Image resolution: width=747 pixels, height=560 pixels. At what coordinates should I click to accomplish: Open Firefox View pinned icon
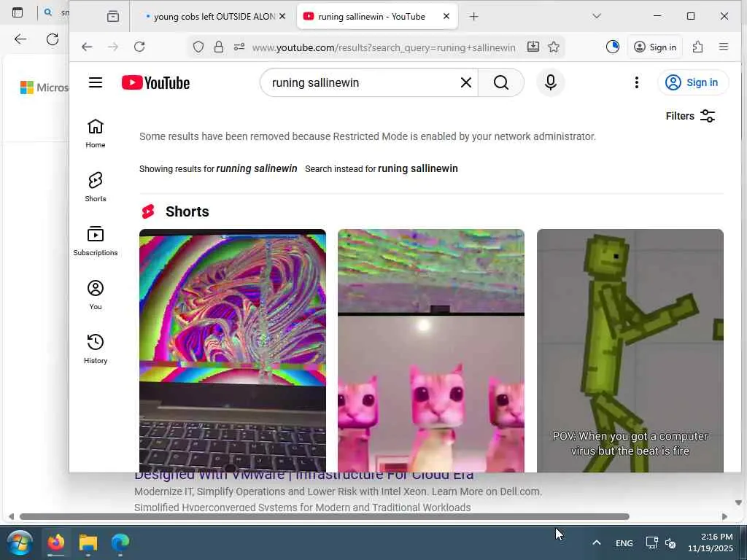coord(113,17)
